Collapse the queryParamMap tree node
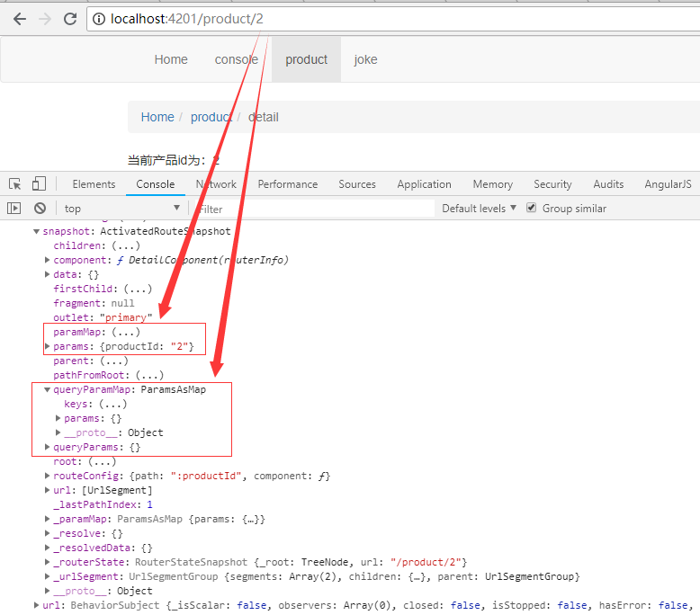The image size is (700, 615). point(47,389)
